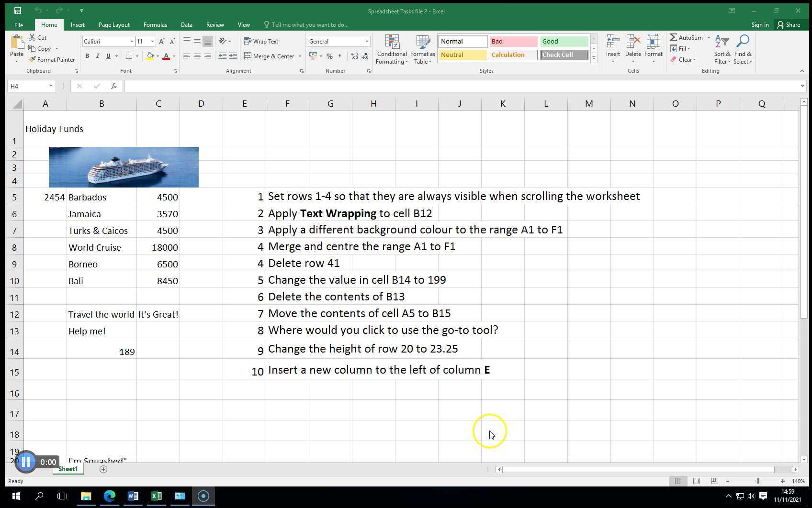The width and height of the screenshot is (812, 508).
Task: Open Merge & Center
Action: click(270, 56)
